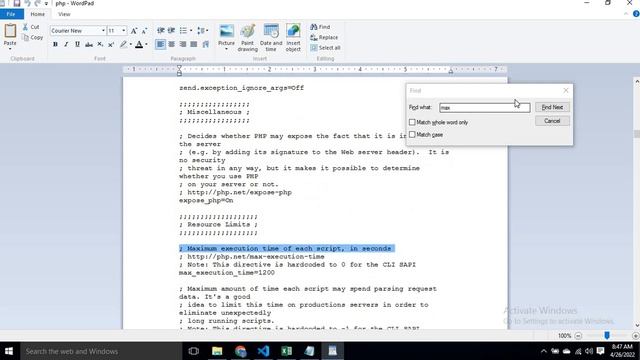Switch to the Home tab
This screenshot has width=640, height=360.
[x=38, y=14]
